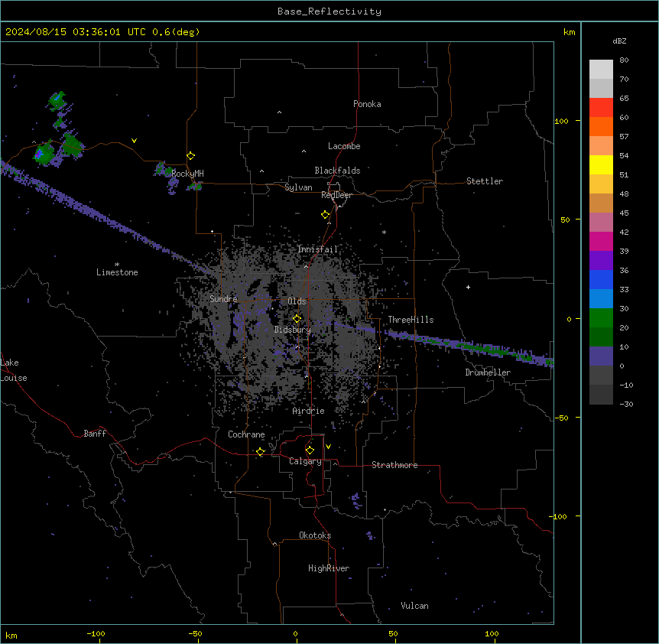Select the gray -10 to 0 dBZ swatch

601,376
